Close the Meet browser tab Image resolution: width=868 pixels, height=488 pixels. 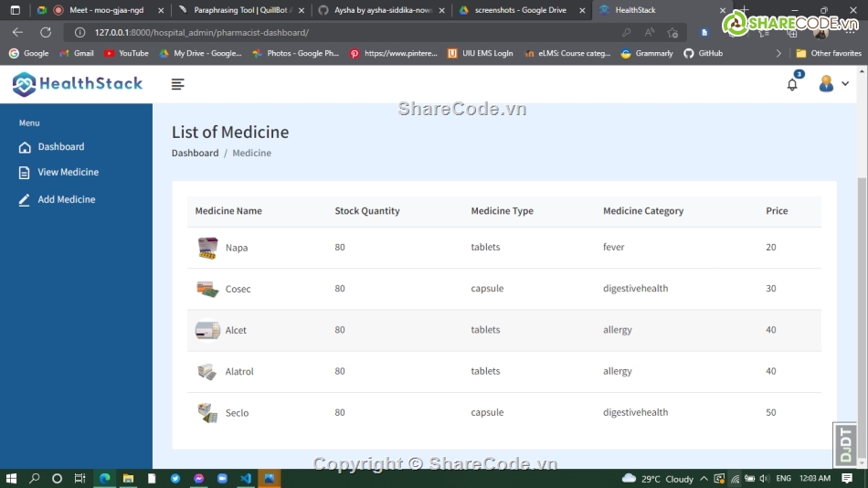click(161, 10)
